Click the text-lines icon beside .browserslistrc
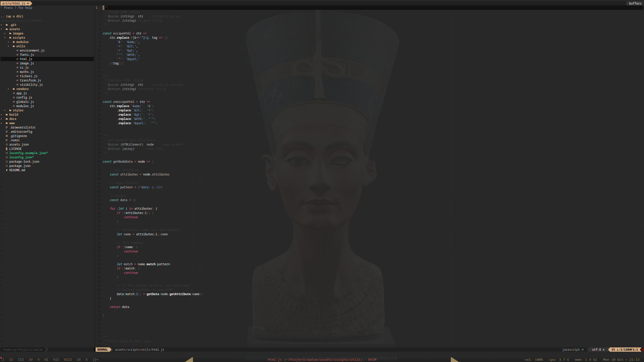This screenshot has height=362, width=644. 7,127
